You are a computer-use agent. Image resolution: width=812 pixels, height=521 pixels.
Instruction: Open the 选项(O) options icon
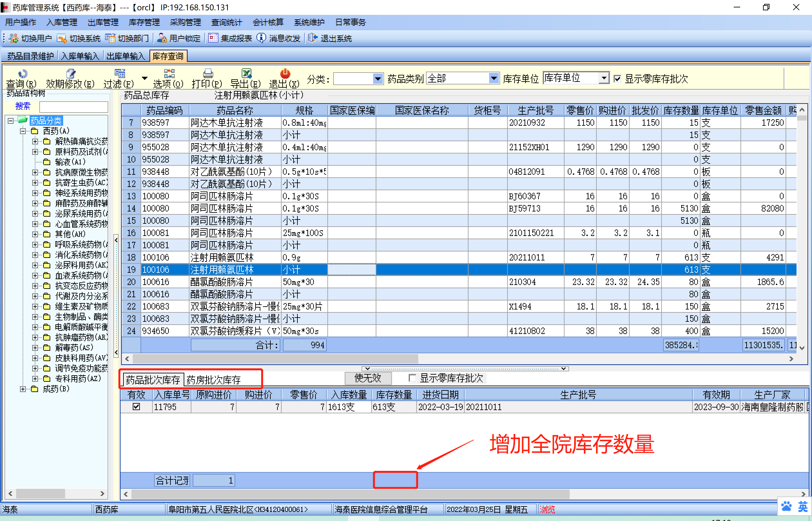169,74
